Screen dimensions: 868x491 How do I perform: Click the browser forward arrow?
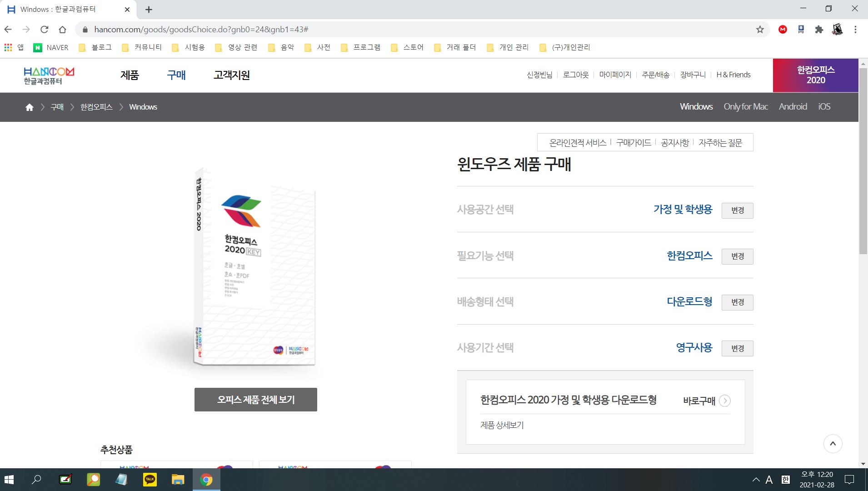26,30
